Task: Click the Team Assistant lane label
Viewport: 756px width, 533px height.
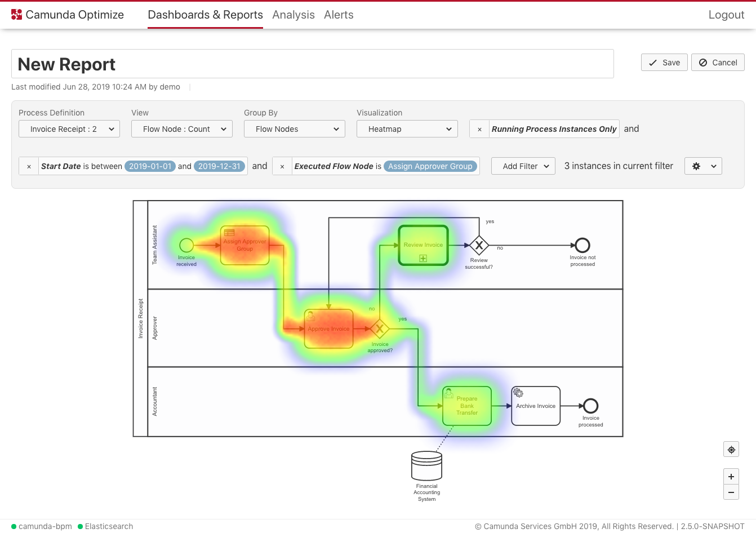Action: point(155,245)
